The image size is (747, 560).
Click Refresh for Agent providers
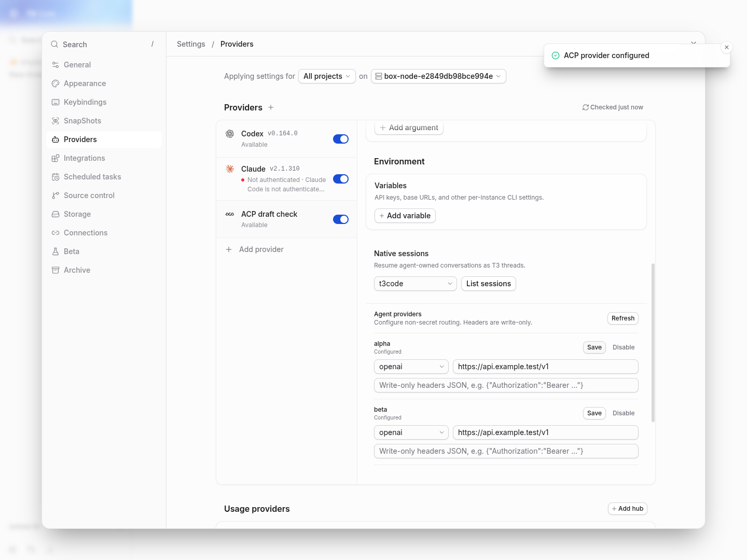pos(623,318)
